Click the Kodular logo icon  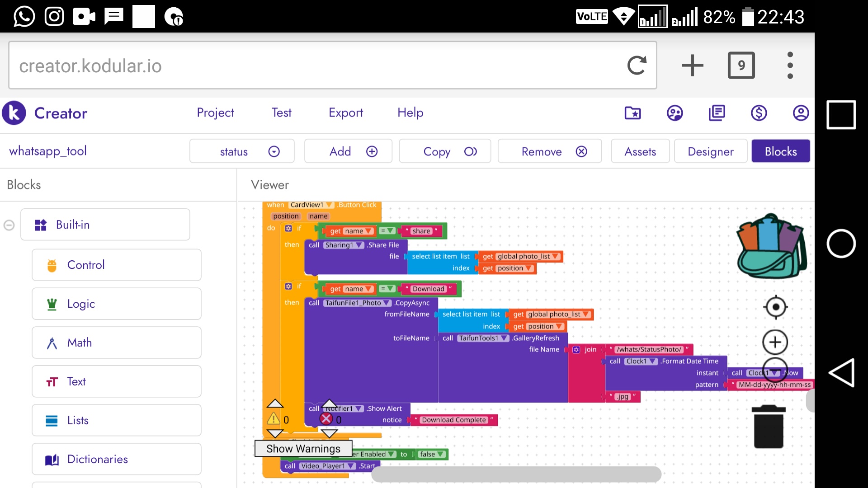pyautogui.click(x=14, y=113)
